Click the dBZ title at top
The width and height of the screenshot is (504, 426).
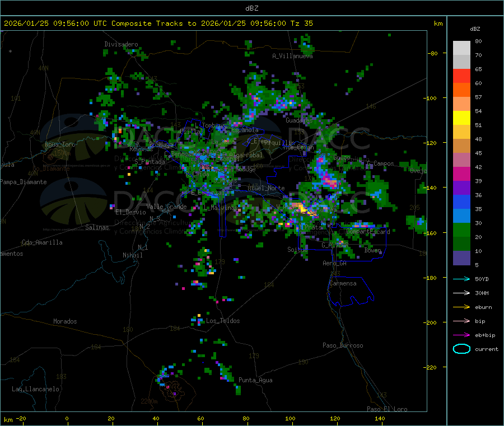coord(251,8)
